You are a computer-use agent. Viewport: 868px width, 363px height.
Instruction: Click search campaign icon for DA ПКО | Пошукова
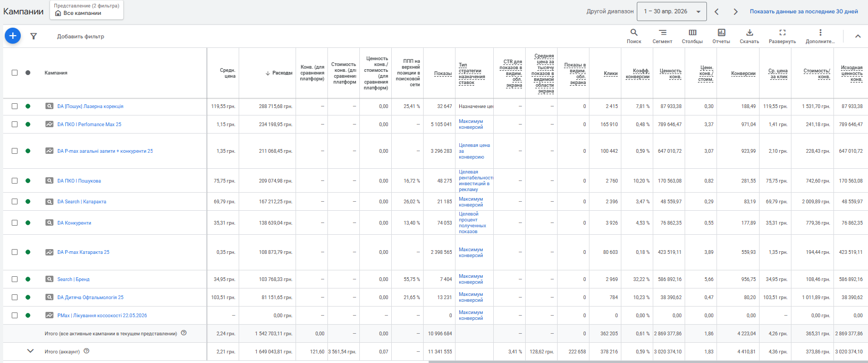(49, 181)
